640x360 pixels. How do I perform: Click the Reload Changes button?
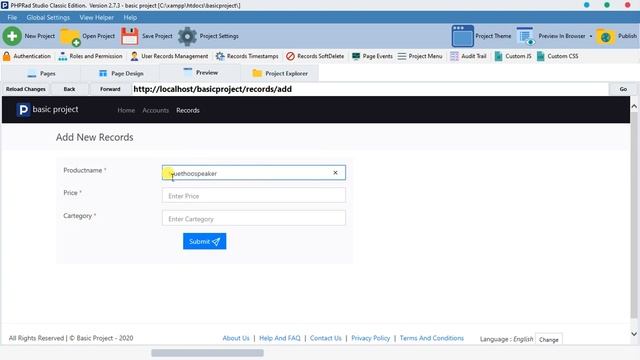tap(26, 89)
